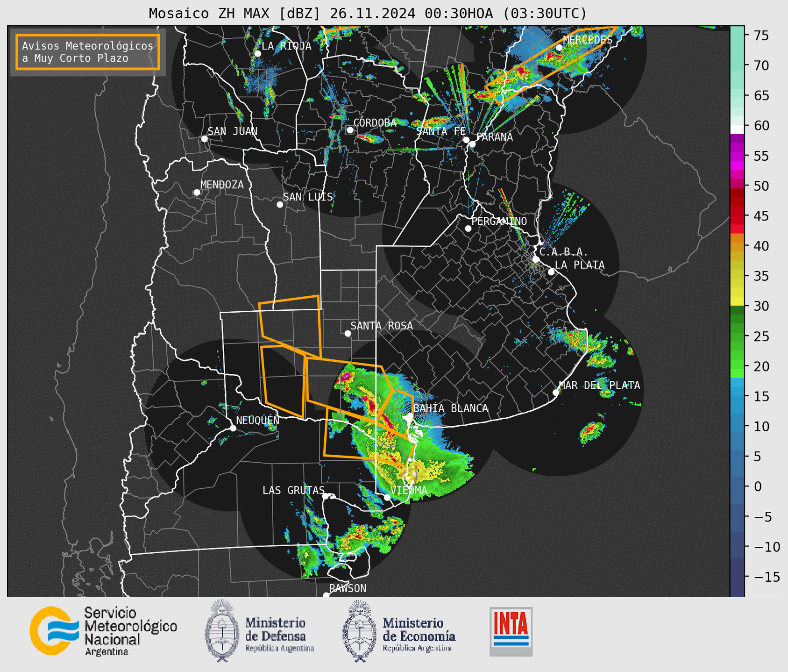
Task: Click the isolated storm cell offshore of Mar del Plata
Action: tap(591, 432)
